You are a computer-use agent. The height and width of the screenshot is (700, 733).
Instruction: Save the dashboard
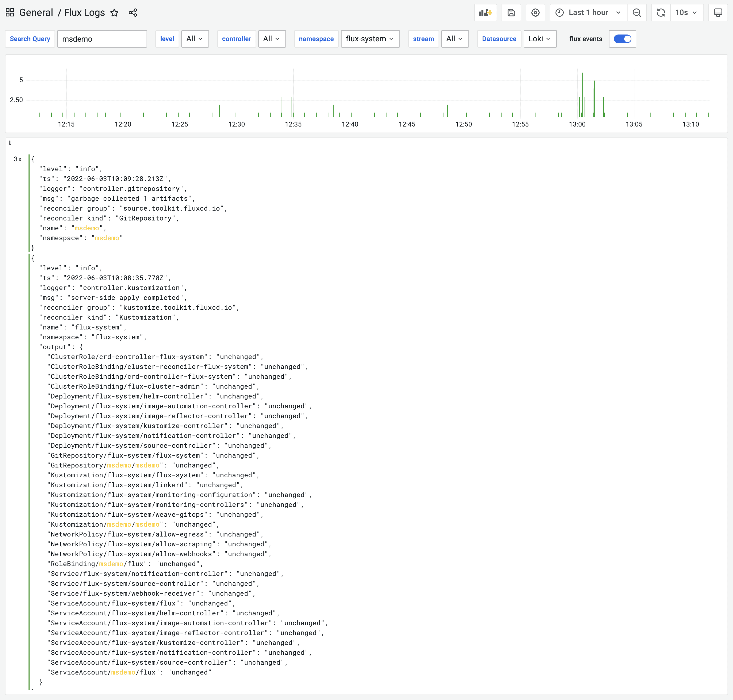tap(511, 13)
